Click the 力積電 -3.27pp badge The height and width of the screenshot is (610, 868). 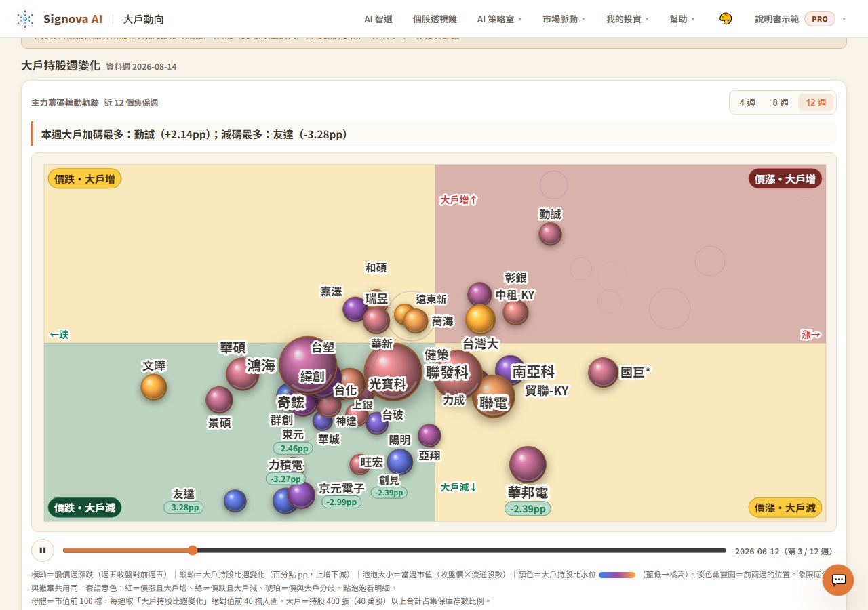[x=285, y=479]
